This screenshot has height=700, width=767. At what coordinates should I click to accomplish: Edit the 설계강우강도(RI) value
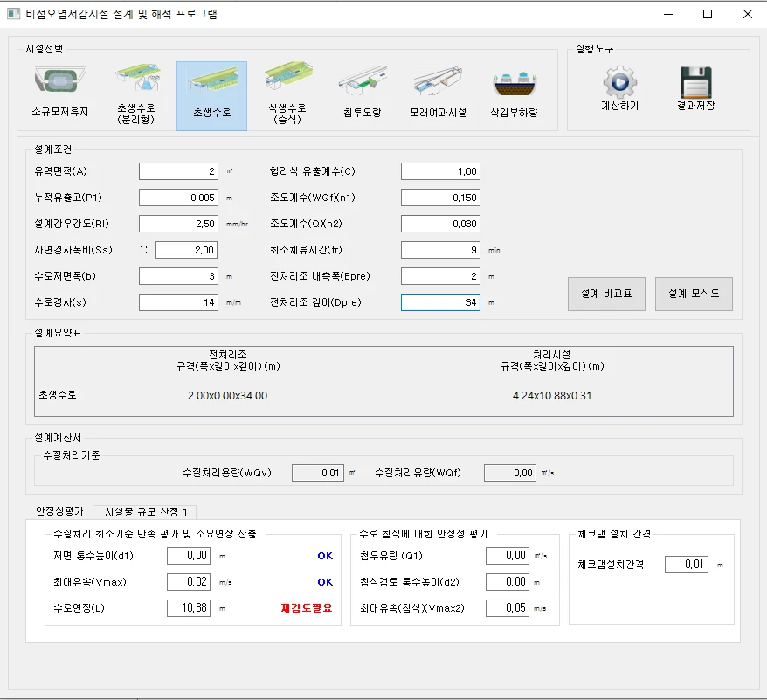pyautogui.click(x=178, y=223)
